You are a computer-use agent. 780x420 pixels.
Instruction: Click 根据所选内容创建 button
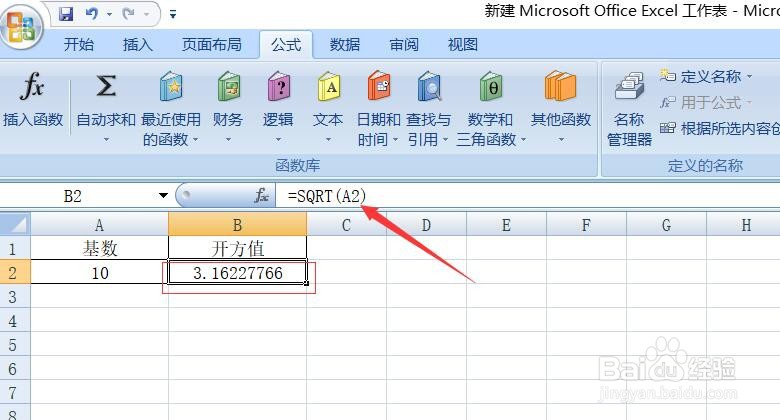pyautogui.click(x=719, y=128)
